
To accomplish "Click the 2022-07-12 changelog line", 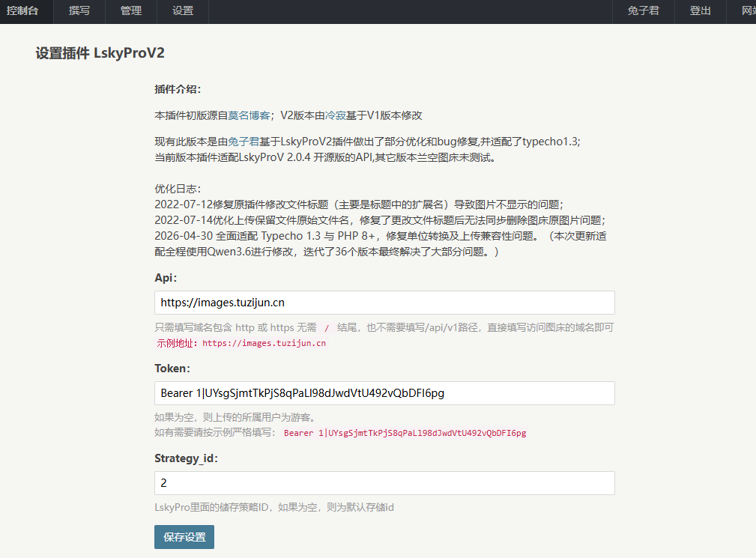I will [359, 204].
